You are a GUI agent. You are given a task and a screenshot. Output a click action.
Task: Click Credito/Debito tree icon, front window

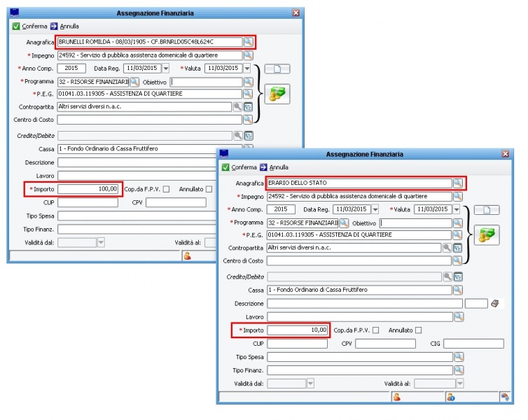point(458,277)
